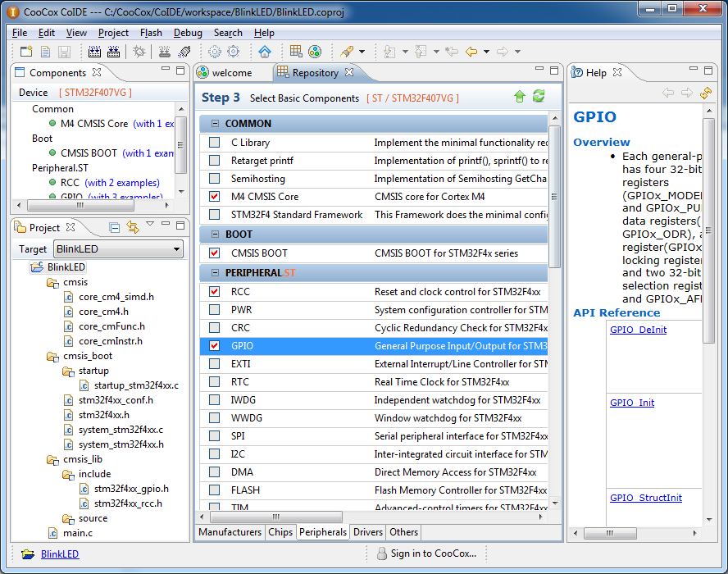Open the GPIO_DeInit API link
The height and width of the screenshot is (574, 728).
pos(638,330)
